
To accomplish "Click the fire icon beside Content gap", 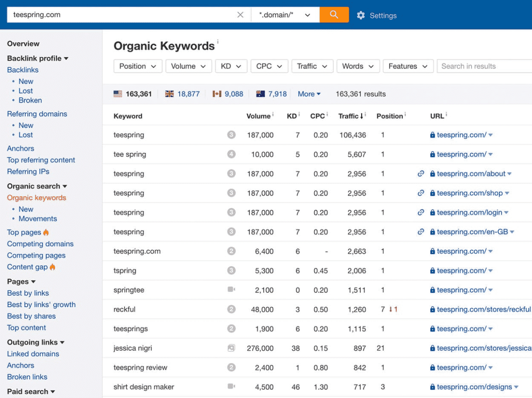I will 52,266.
